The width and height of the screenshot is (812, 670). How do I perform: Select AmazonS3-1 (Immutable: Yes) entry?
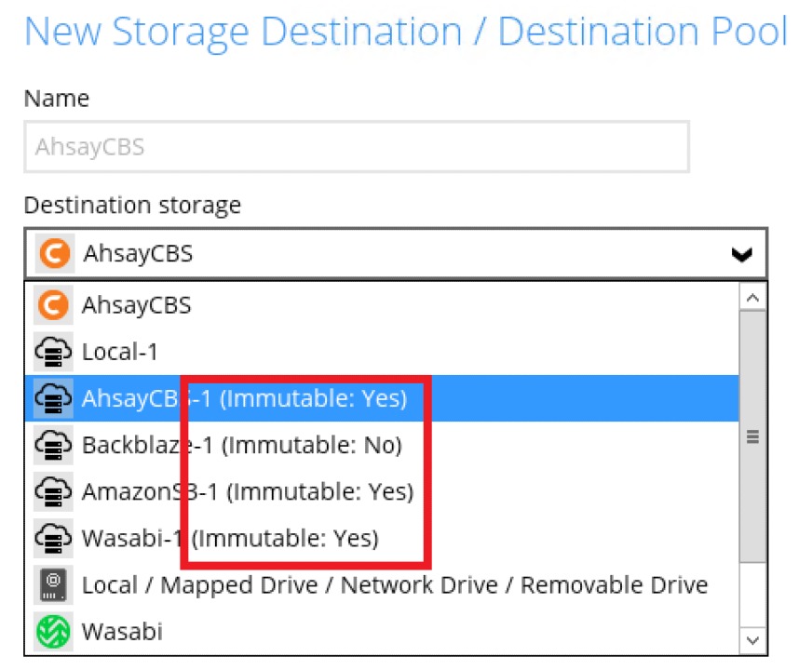(248, 491)
